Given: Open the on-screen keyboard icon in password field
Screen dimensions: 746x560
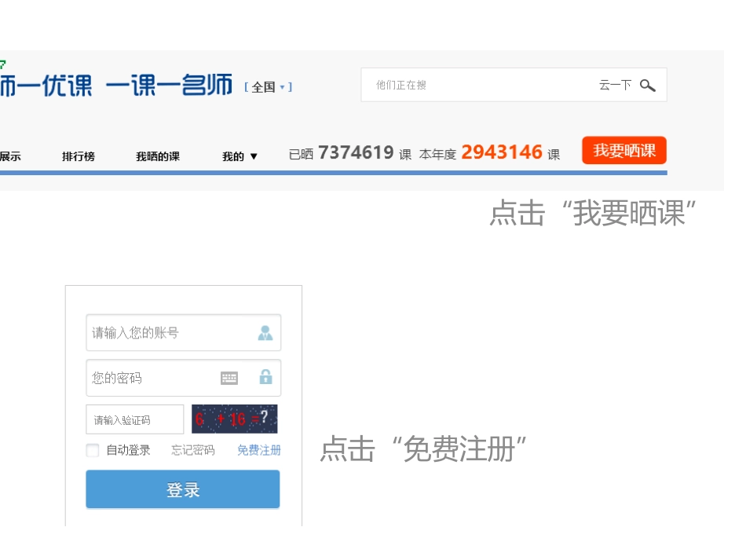Looking at the screenshot, I should pos(229,379).
